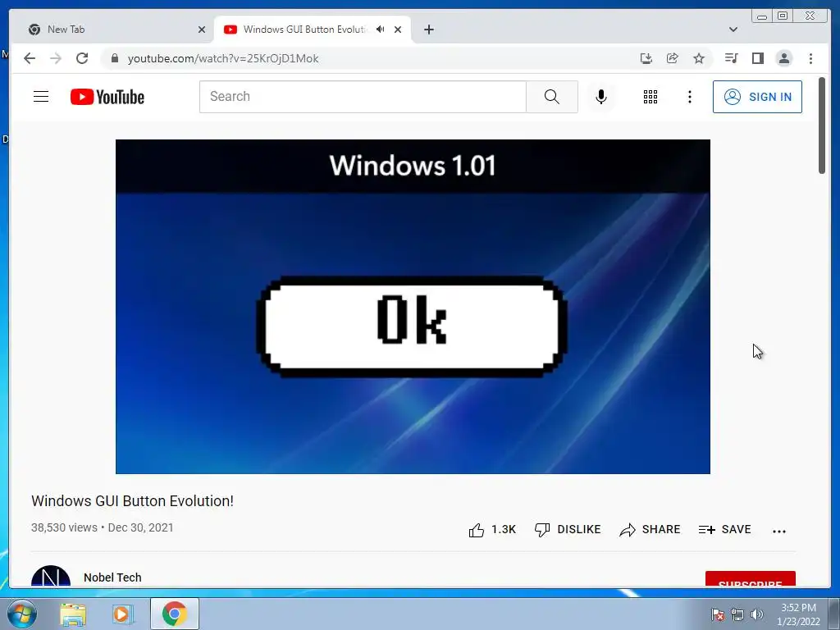
Task: Click the YouTube search magnifier button
Action: pyautogui.click(x=552, y=97)
